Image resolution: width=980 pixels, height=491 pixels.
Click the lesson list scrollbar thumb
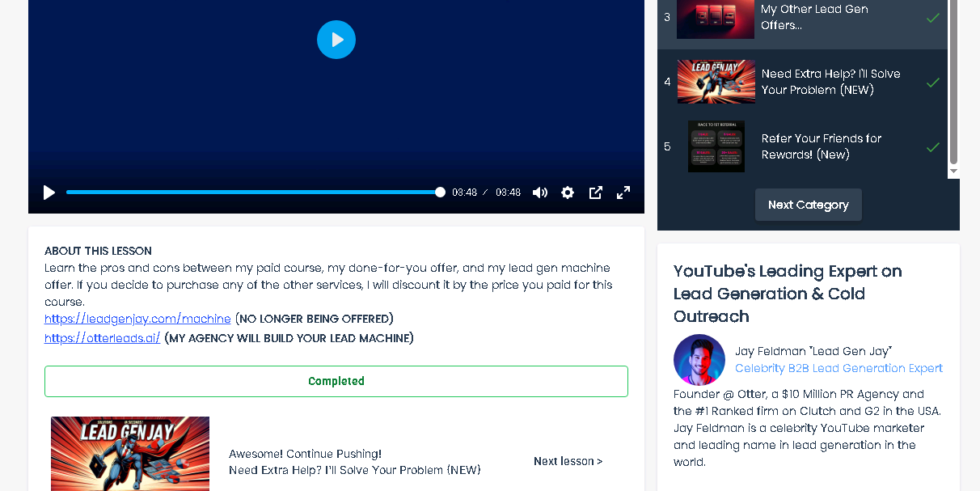[x=953, y=81]
